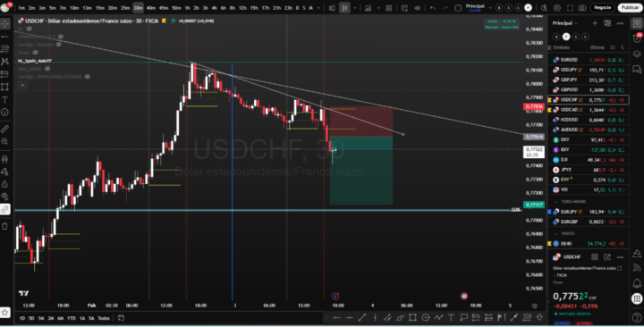Activate magnet mode in left toolbar
Image resolution: width=644 pixels, height=327 pixels.
(5, 159)
